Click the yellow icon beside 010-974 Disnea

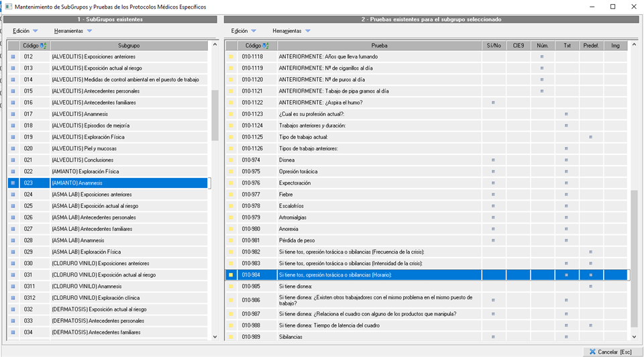tap(231, 160)
